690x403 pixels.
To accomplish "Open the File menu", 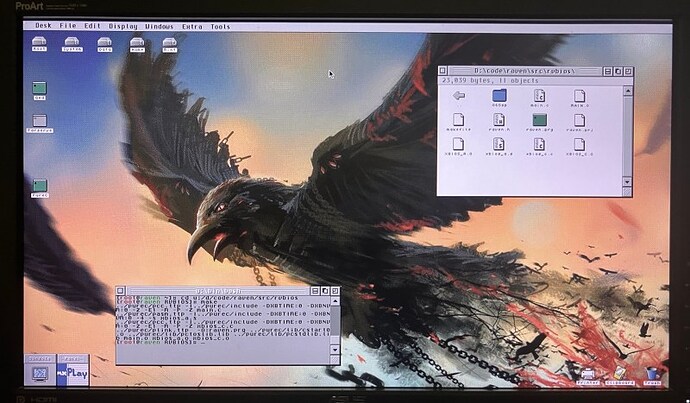I will pyautogui.click(x=68, y=26).
